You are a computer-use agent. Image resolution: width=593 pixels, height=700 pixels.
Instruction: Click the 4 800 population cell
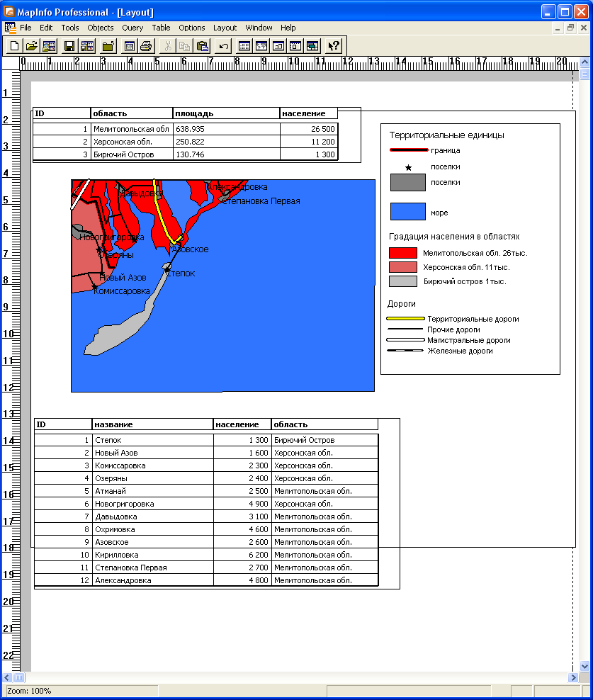[x=242, y=580]
